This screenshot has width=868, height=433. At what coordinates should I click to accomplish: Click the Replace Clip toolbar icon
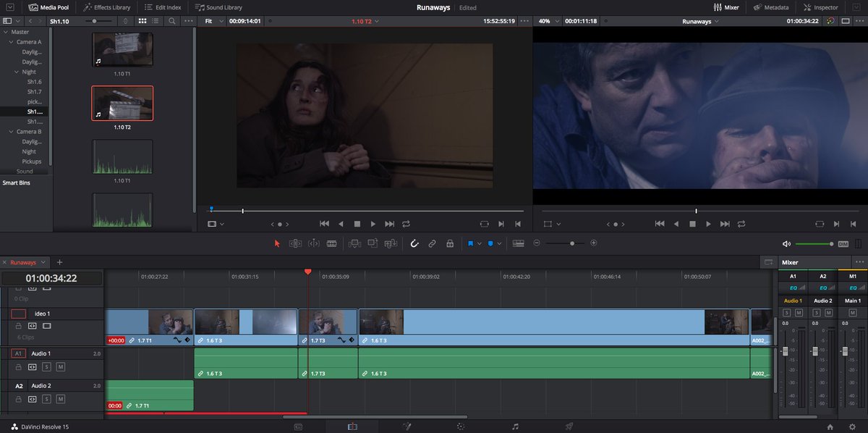pyautogui.click(x=391, y=244)
